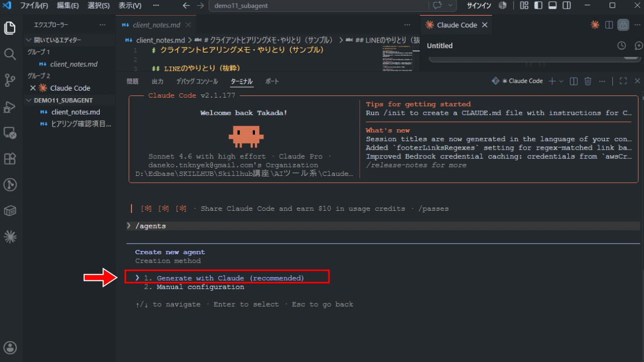This screenshot has height=362, width=644.
Task: Open the container/box icon in activity bar
Action: click(10, 211)
